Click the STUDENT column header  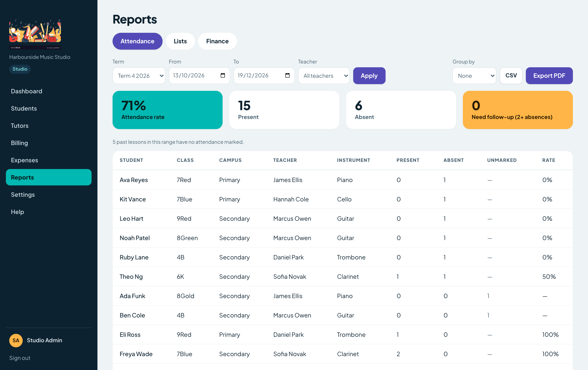pyautogui.click(x=131, y=160)
